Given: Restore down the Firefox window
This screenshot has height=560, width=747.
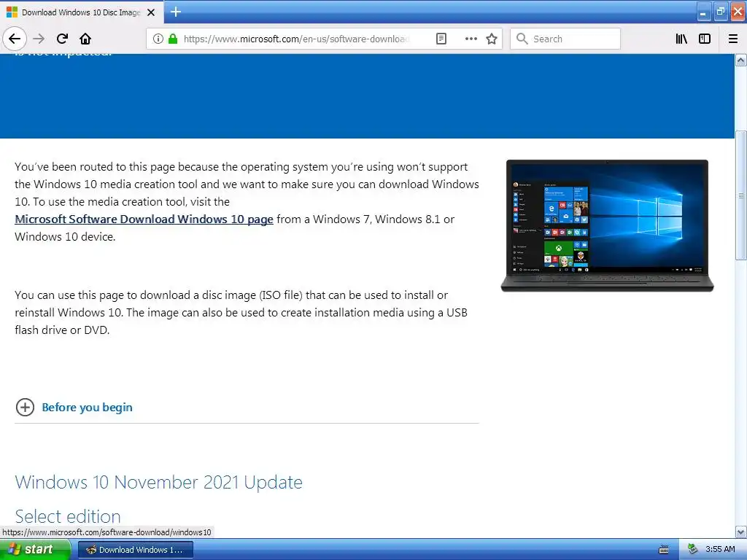Looking at the screenshot, I should coord(720,12).
